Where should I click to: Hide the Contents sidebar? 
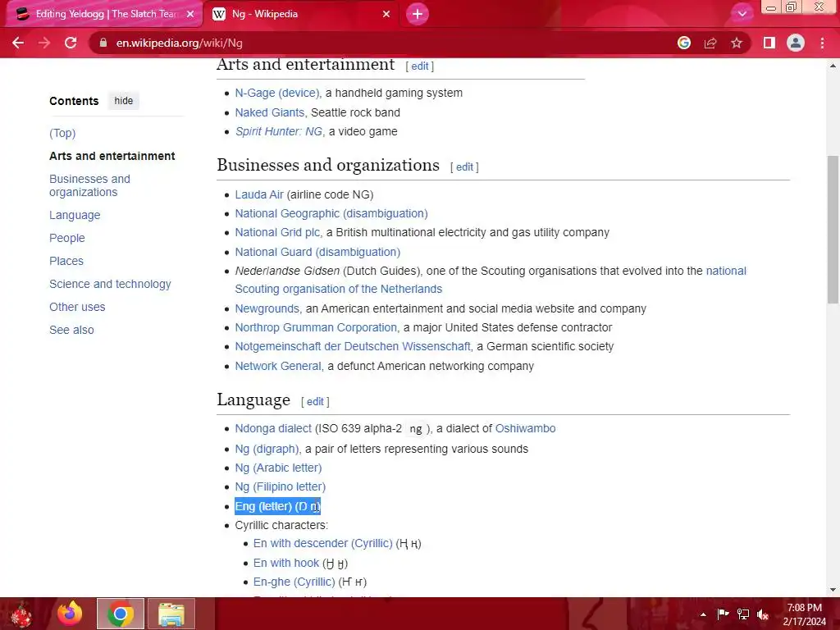pos(123,101)
